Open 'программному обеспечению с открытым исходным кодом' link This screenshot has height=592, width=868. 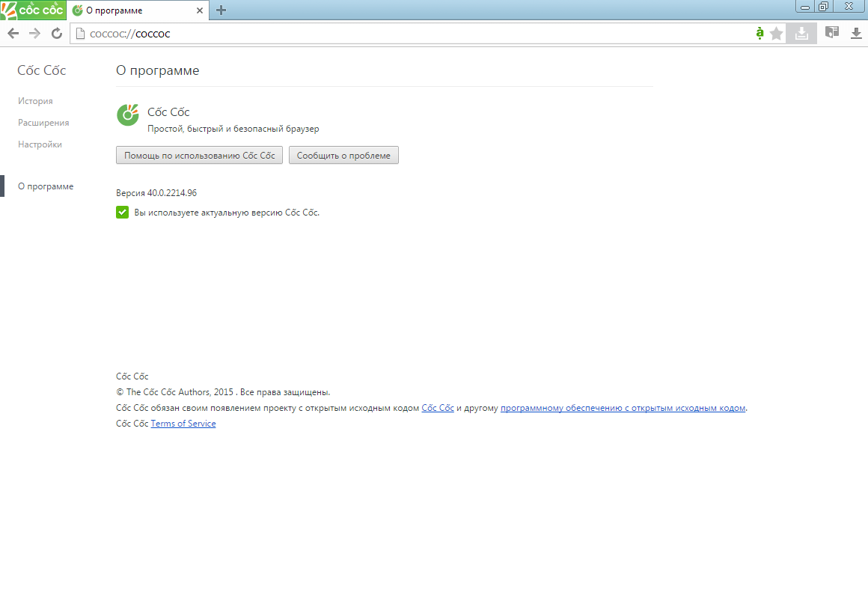pyautogui.click(x=623, y=408)
